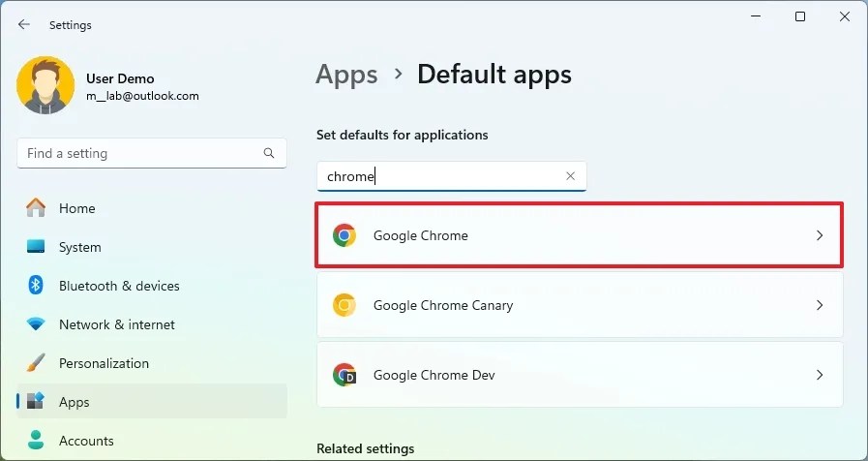This screenshot has width=868, height=461.
Task: Click the search magnifier icon
Action: [x=269, y=153]
